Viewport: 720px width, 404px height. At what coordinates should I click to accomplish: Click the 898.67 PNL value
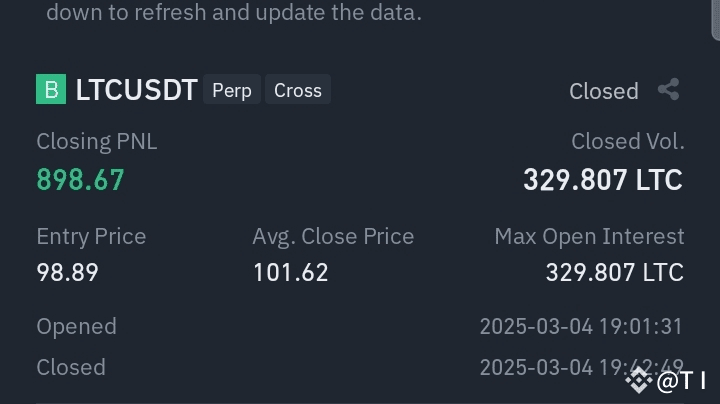[80, 180]
